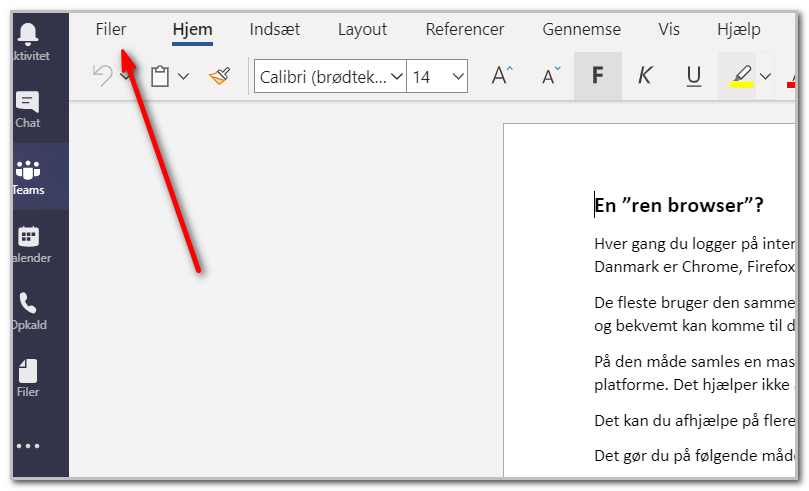The image size is (809, 491).
Task: Open the Filer menu tab
Action: click(x=110, y=29)
